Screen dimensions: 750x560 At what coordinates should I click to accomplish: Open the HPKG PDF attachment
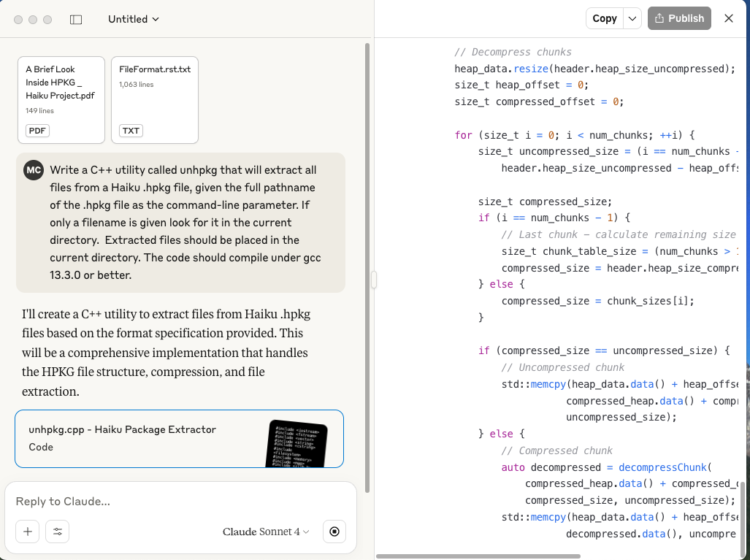[x=61, y=99]
